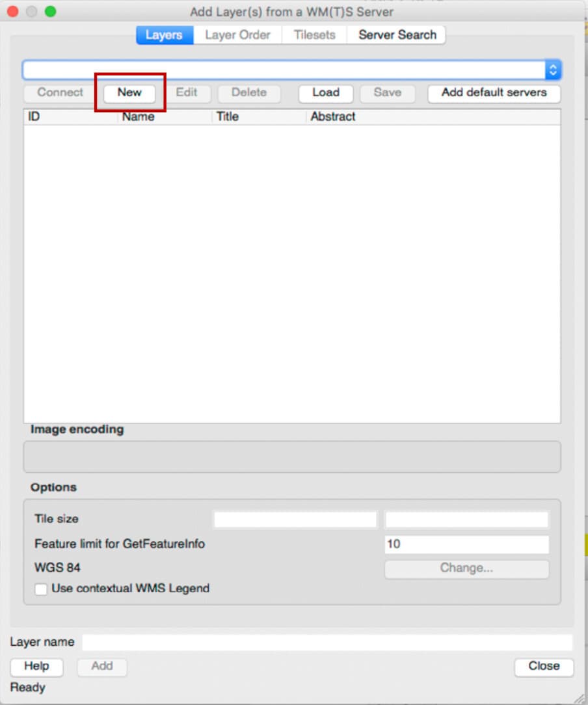Switch to the Layer Order tab
The width and height of the screenshot is (588, 705).
coord(237,35)
